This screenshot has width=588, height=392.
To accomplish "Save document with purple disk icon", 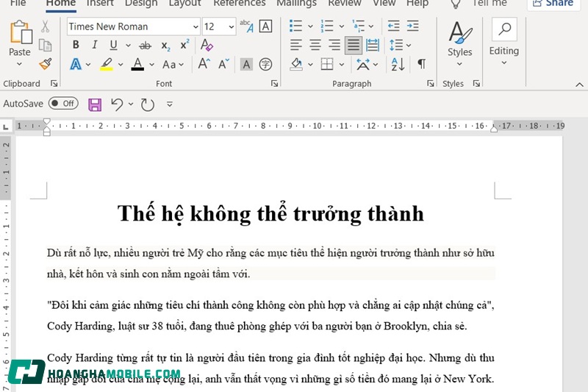I will (x=95, y=104).
